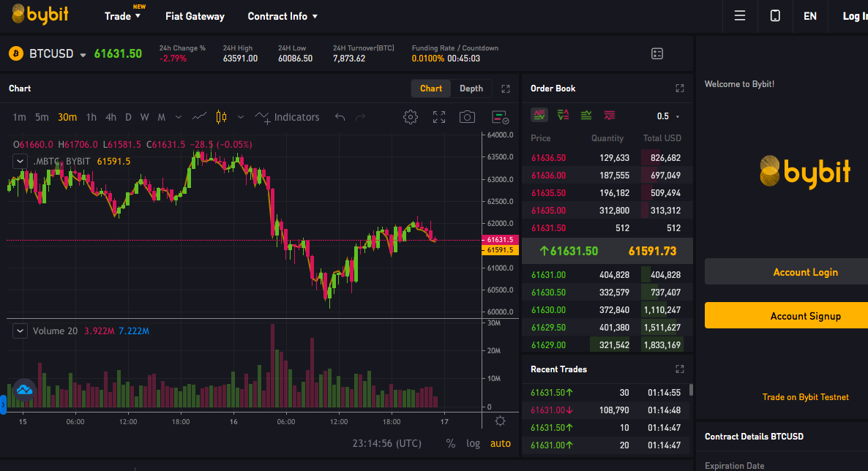Open the Indicators menu
The height and width of the screenshot is (471, 868).
point(288,117)
